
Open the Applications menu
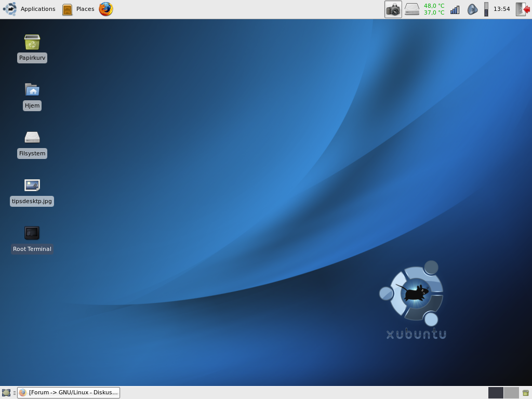coord(29,9)
